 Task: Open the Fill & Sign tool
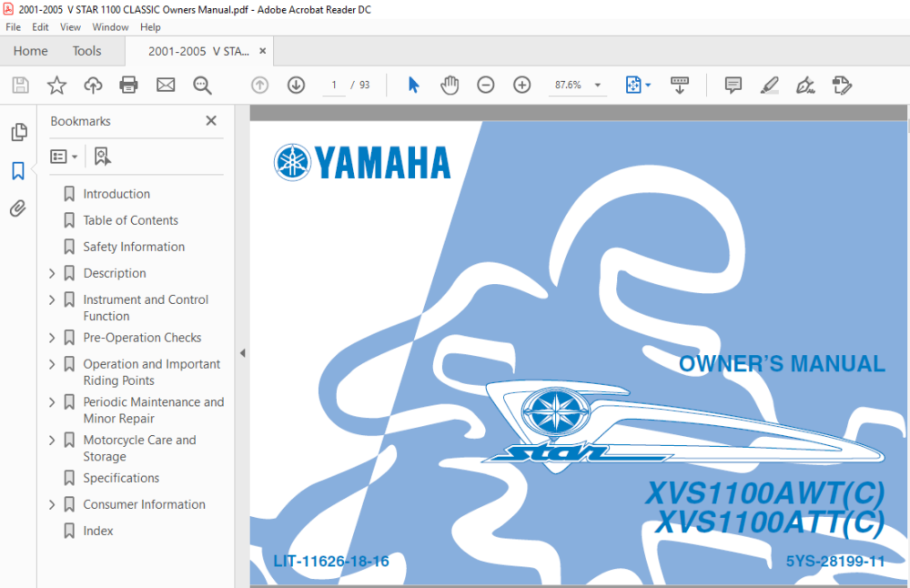pyautogui.click(x=805, y=86)
